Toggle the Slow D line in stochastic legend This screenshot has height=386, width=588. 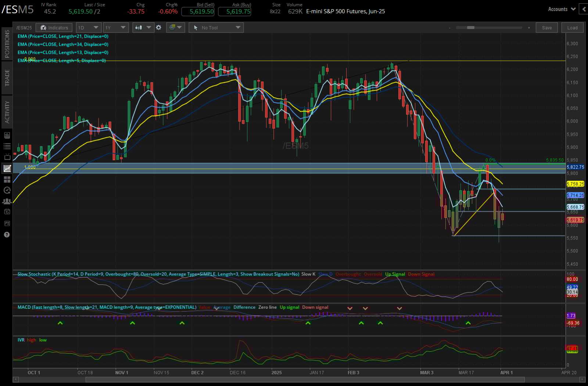(x=325, y=274)
